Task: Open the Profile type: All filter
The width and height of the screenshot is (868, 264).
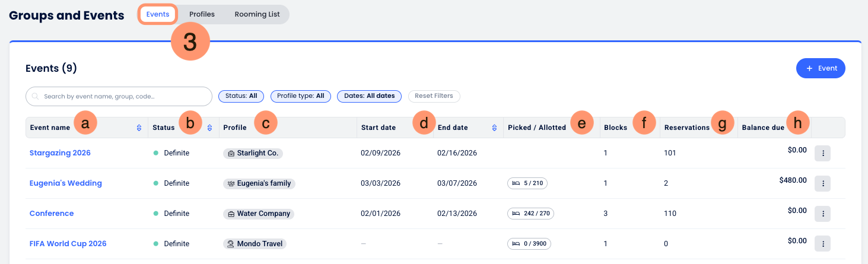Action: coord(300,96)
